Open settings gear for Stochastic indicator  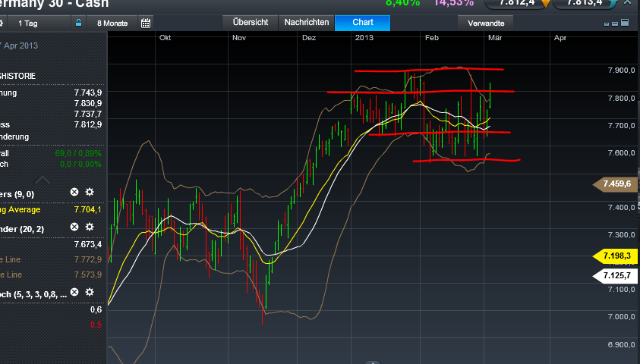coord(90,292)
